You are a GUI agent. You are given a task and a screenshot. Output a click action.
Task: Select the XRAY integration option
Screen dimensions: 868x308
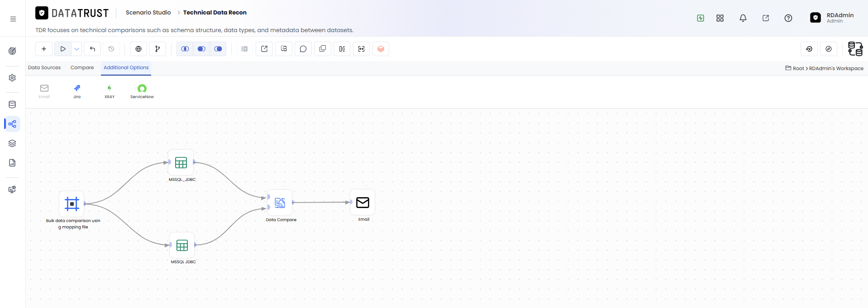110,91
